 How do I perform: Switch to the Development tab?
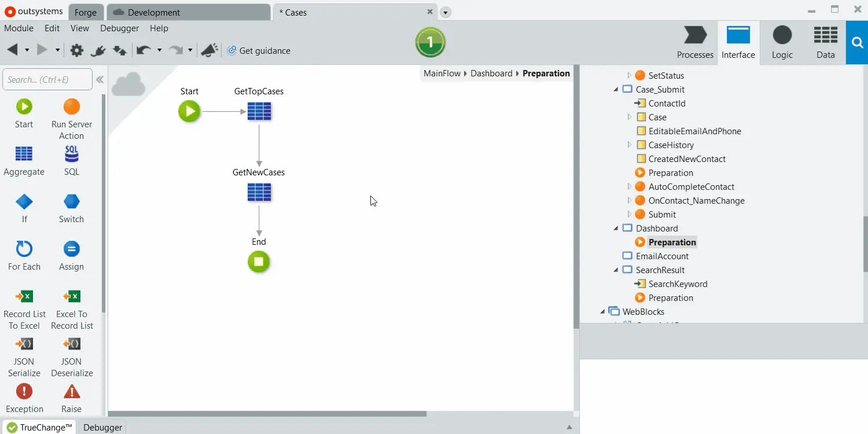[x=189, y=12]
